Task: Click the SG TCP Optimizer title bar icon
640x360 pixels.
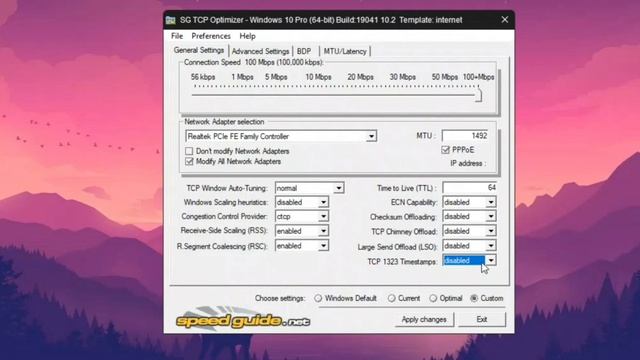Action: pyautogui.click(x=171, y=20)
